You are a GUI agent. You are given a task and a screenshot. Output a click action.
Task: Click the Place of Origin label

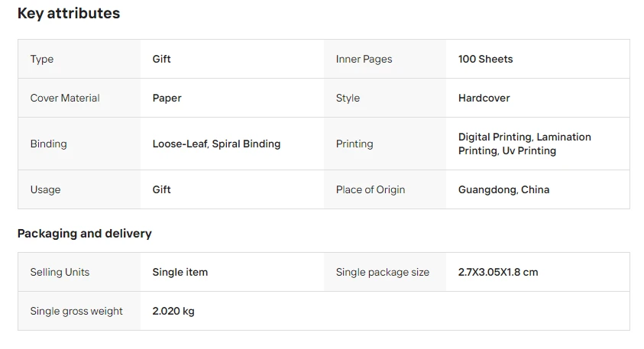[x=371, y=189]
